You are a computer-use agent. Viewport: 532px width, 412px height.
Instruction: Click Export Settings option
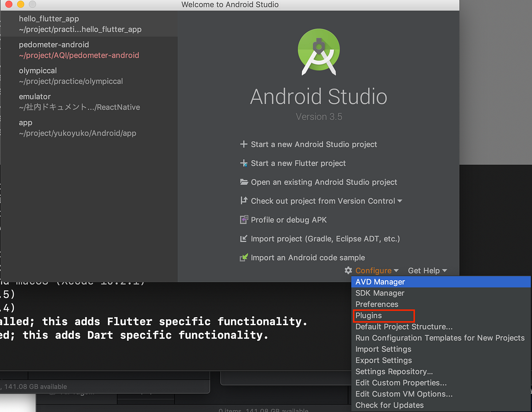(383, 360)
